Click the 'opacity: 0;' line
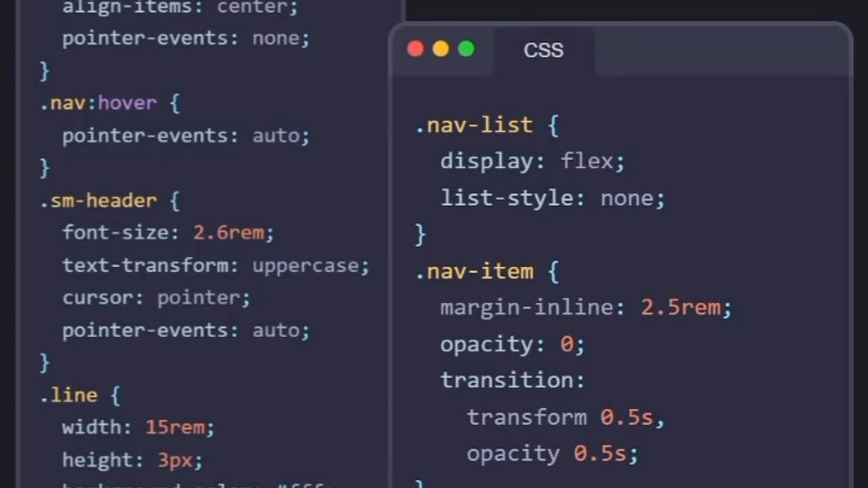Image resolution: width=868 pixels, height=488 pixels. click(x=512, y=344)
